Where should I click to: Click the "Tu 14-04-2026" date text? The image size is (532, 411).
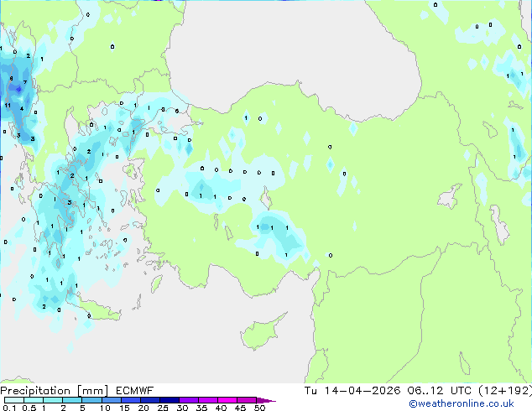[352, 391]
